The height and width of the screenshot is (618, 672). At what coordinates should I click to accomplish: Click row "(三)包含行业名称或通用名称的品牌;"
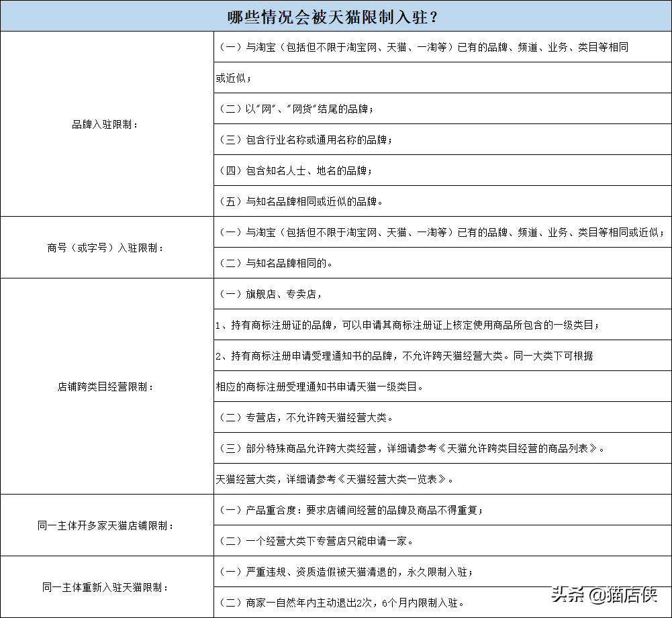(x=442, y=140)
